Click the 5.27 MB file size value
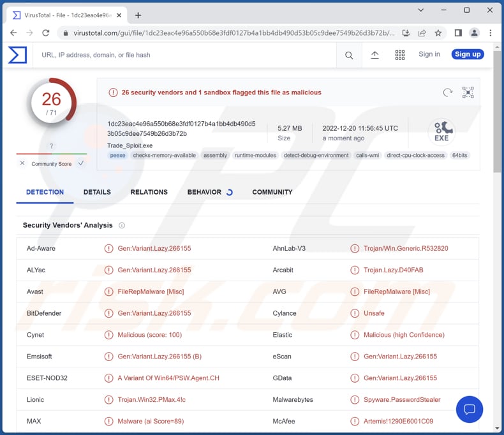The height and width of the screenshot is (435, 504). 290,128
